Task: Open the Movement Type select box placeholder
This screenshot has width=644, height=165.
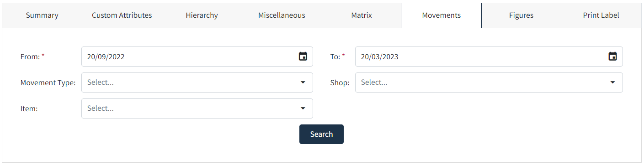Action: tap(101, 82)
